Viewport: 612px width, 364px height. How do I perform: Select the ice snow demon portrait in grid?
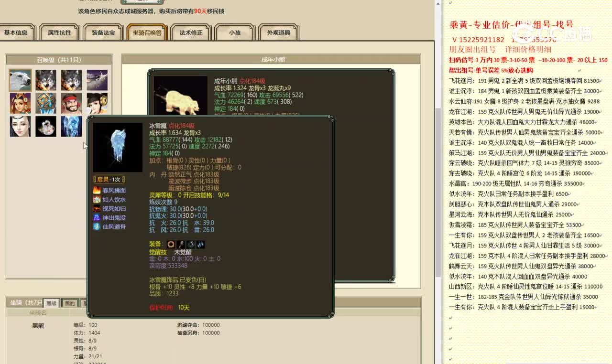click(x=72, y=126)
